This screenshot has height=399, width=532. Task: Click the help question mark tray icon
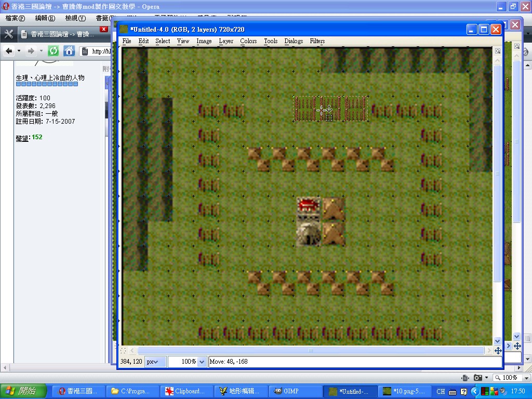(463, 392)
